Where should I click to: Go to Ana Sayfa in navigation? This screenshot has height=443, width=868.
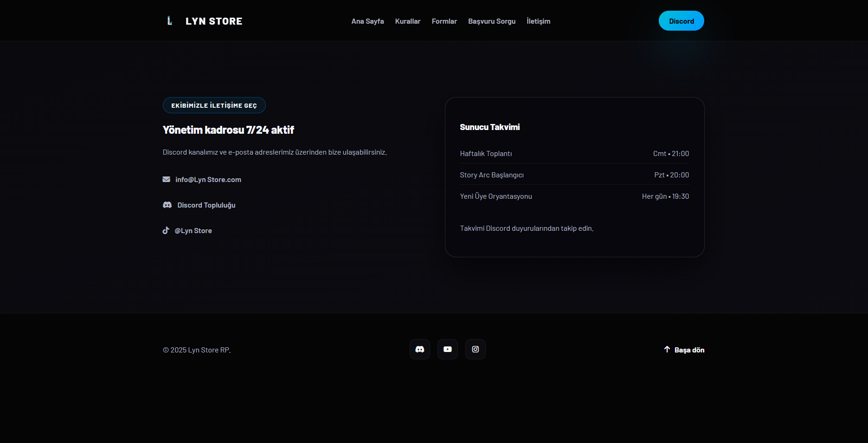tap(367, 21)
